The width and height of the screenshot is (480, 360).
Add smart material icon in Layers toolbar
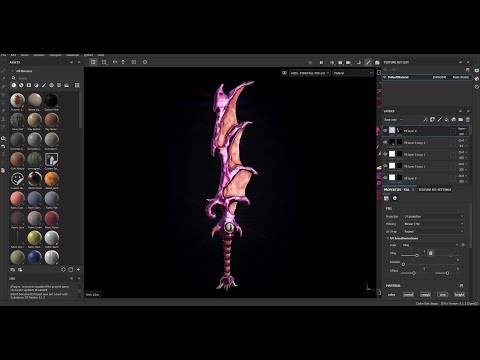tap(453, 120)
